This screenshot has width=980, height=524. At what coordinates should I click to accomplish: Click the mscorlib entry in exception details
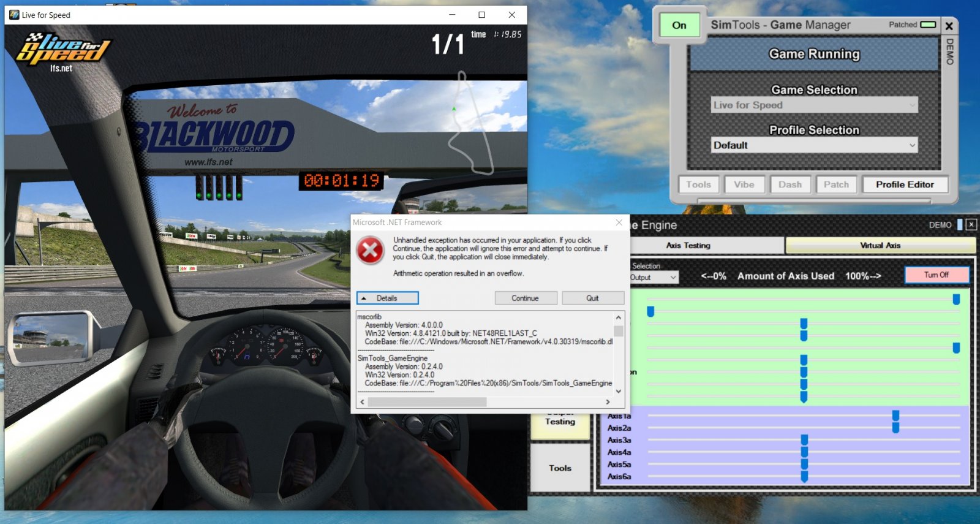tap(369, 317)
